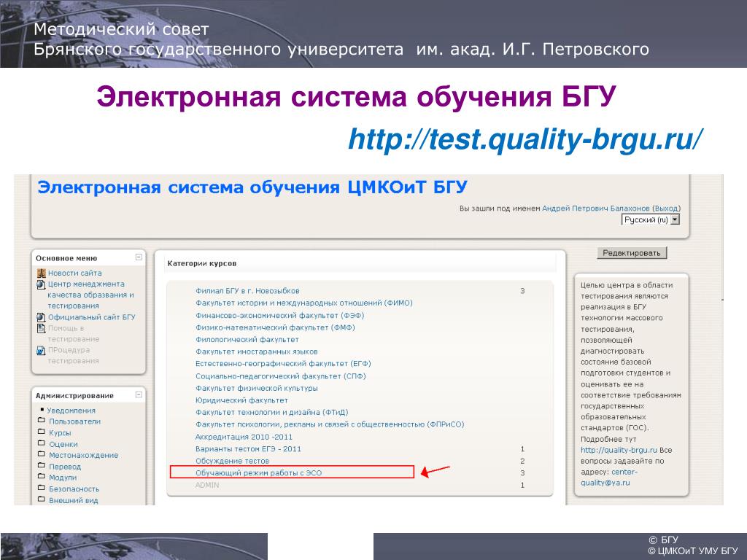Click the Безопасность folder icon
This screenshot has height=560, width=747.
42,488
